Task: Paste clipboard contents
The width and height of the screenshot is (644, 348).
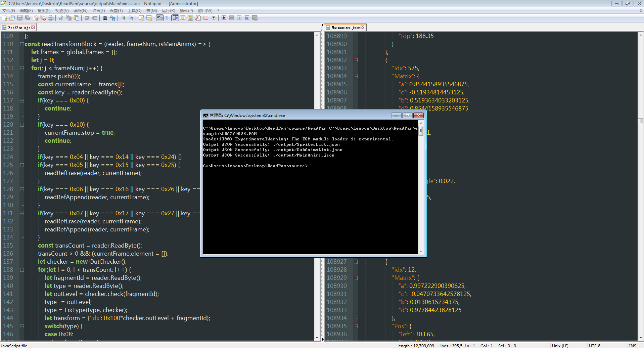Action: coord(77,18)
